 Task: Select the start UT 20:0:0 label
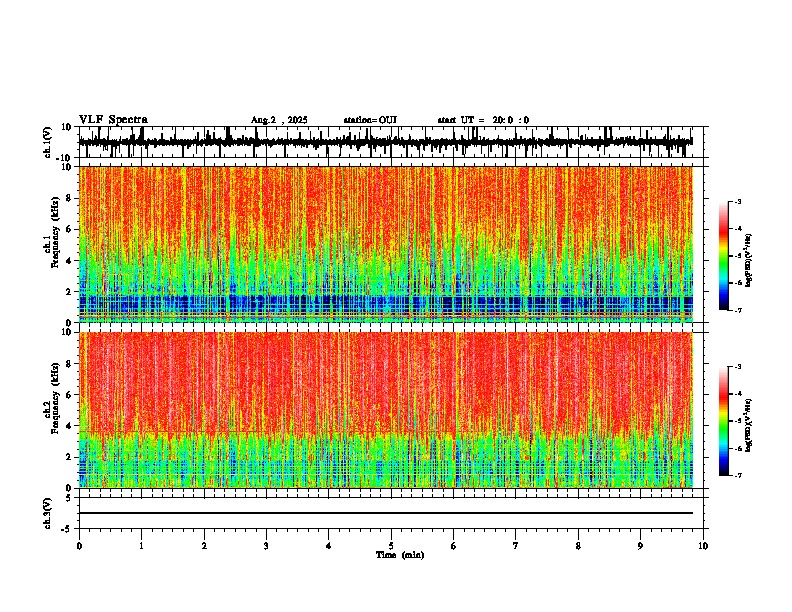[483, 120]
